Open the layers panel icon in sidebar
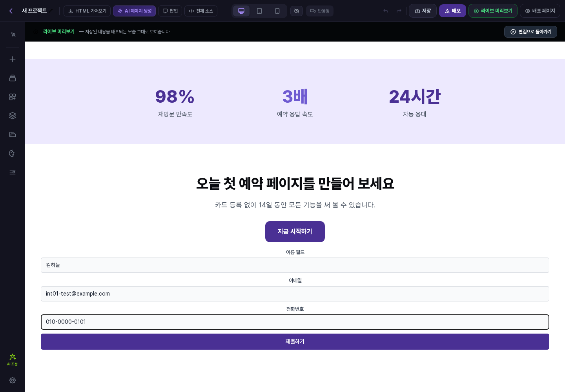 [x=13, y=116]
